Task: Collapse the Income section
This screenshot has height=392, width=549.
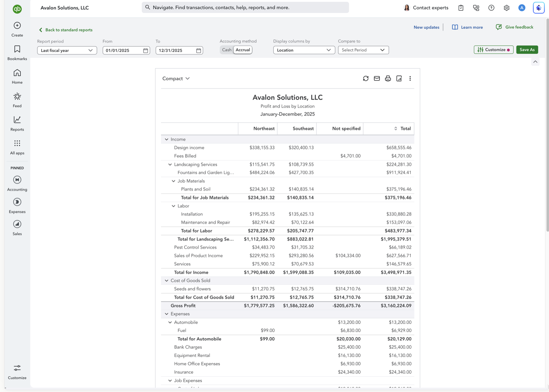Action: click(167, 139)
